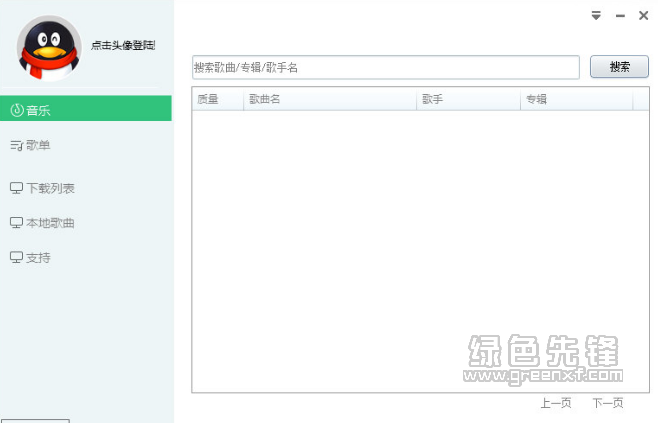Sort by the 歌手 column header

[468, 99]
